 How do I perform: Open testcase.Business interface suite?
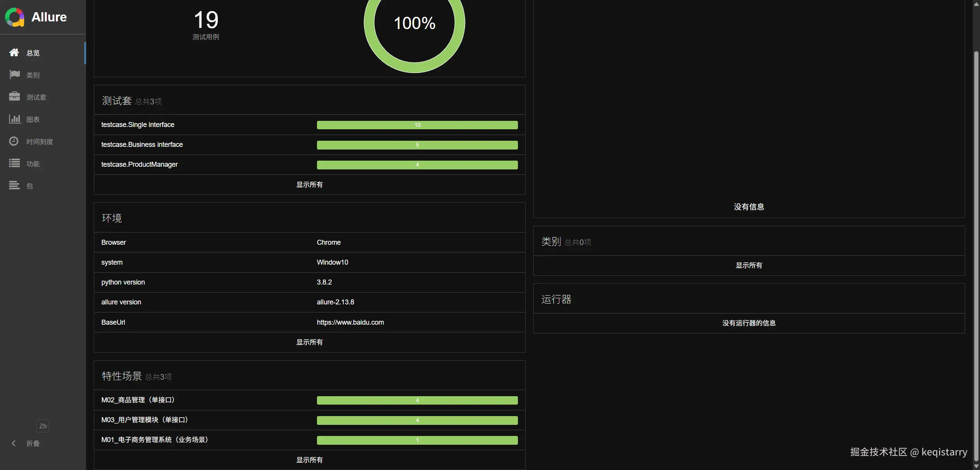coord(142,145)
